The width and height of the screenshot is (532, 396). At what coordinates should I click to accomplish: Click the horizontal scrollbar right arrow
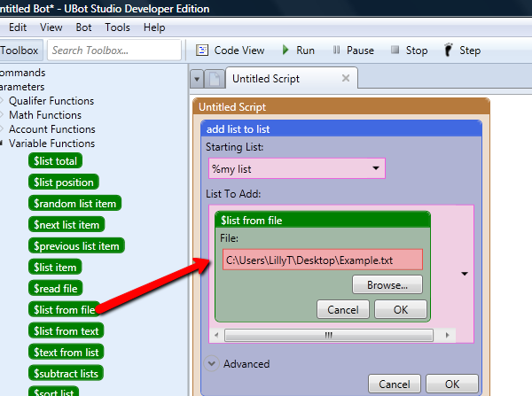447,335
